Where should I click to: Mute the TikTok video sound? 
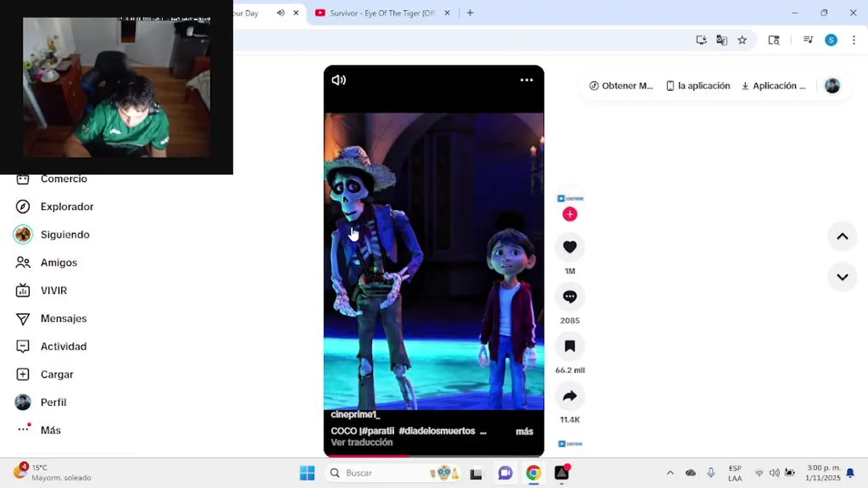point(338,80)
